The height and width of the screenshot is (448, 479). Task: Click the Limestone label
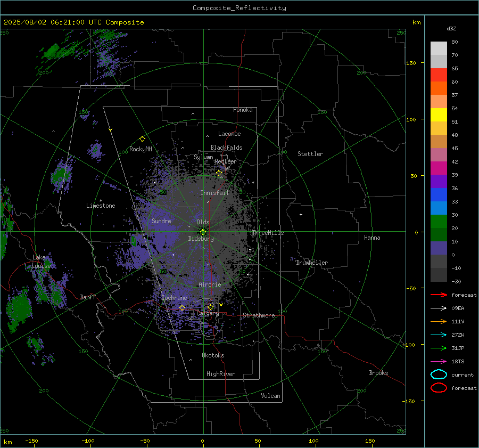pyautogui.click(x=101, y=206)
